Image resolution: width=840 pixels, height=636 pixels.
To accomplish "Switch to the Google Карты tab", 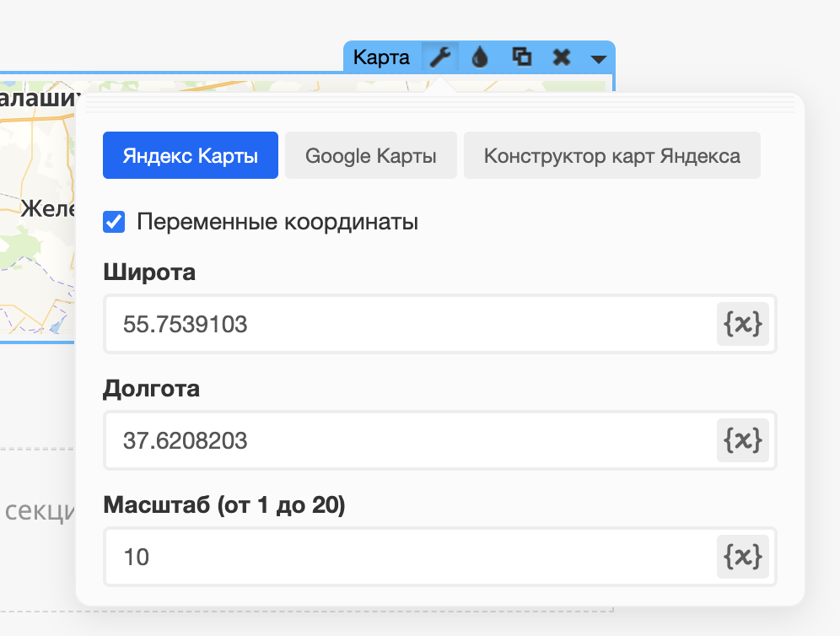I will click(x=371, y=155).
